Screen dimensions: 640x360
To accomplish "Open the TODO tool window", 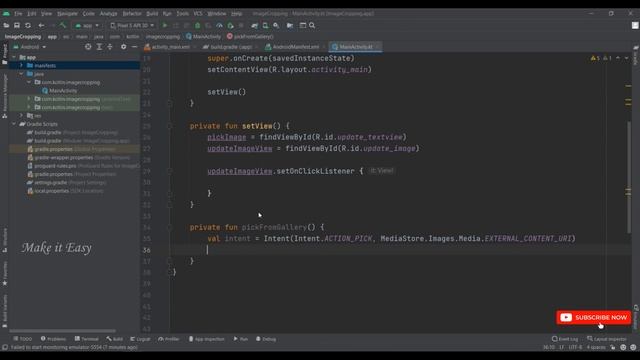I will [x=22, y=339].
